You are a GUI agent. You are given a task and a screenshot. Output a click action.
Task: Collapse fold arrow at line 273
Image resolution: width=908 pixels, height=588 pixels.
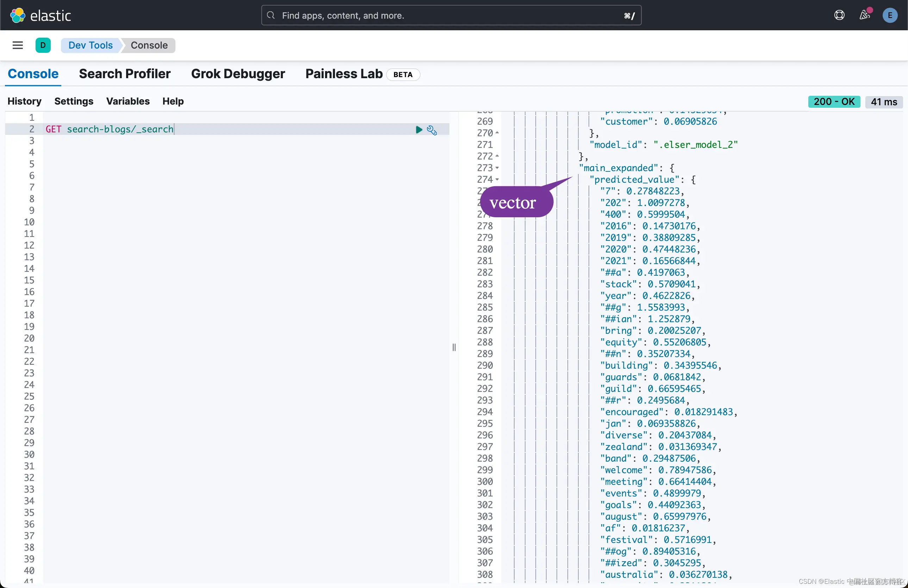tap(497, 168)
